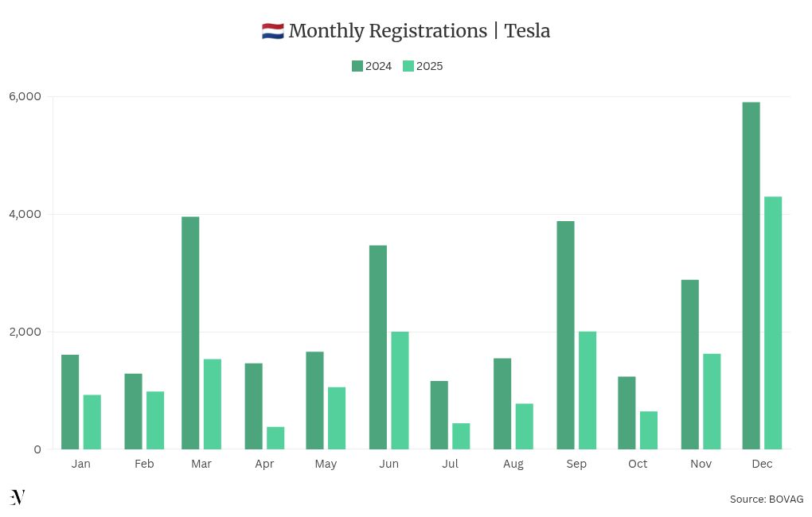Image resolution: width=812 pixels, height=517 pixels.
Task: Click the 4,000 y-axis tick label
Action: [x=25, y=214]
